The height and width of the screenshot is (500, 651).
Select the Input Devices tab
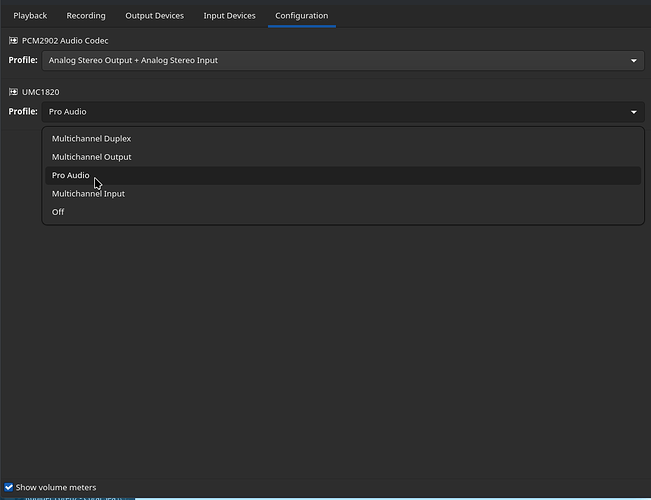tap(229, 16)
